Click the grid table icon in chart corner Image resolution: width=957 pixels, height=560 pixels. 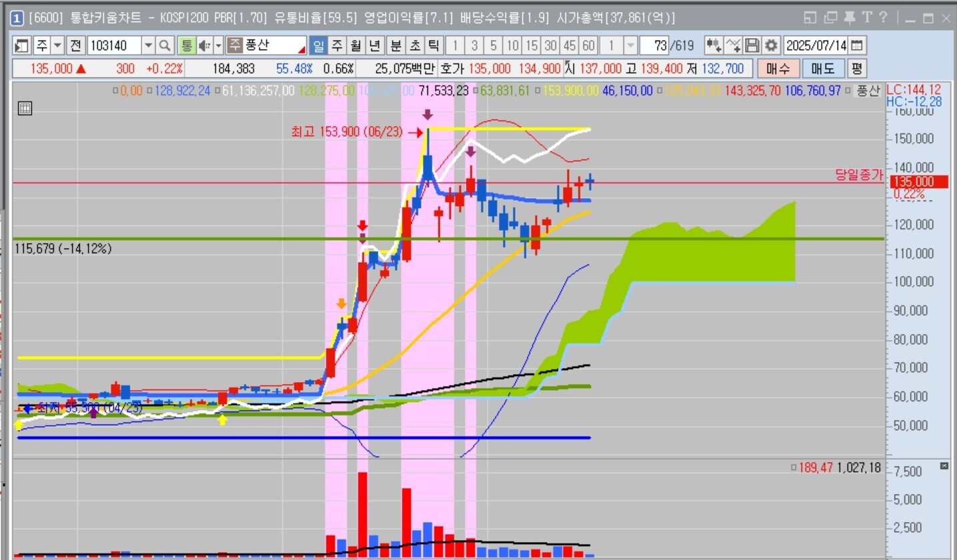(x=25, y=109)
